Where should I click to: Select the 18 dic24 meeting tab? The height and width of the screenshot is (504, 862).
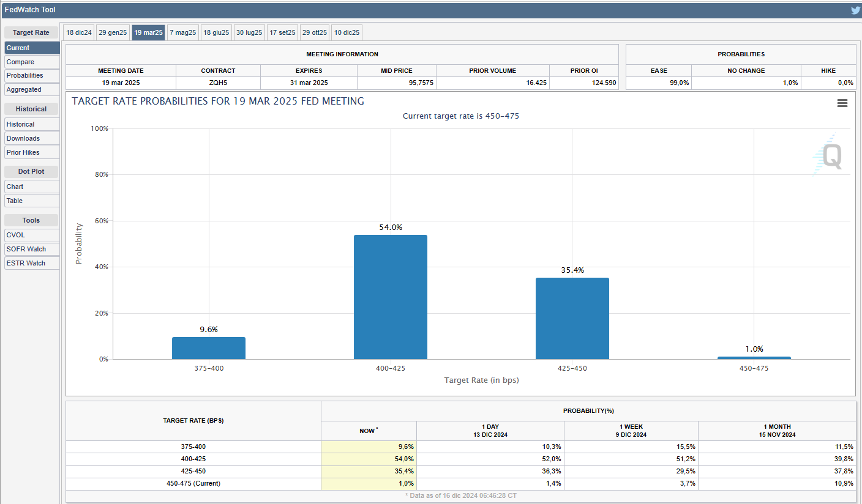(79, 32)
